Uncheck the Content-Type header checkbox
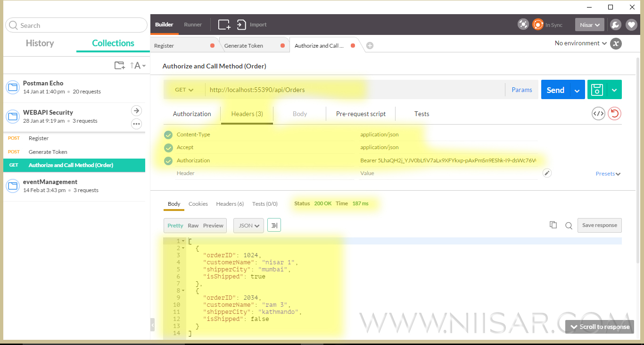 (168, 135)
